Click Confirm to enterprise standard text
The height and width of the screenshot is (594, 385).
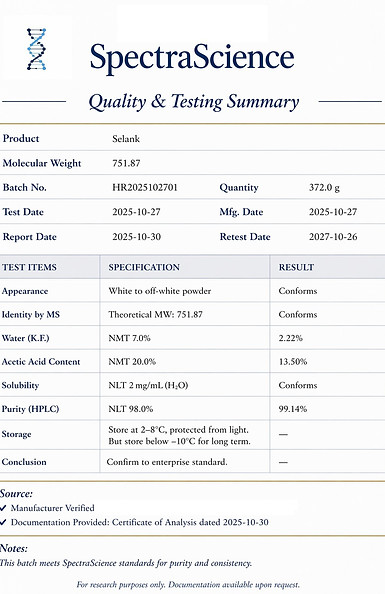[167, 462]
